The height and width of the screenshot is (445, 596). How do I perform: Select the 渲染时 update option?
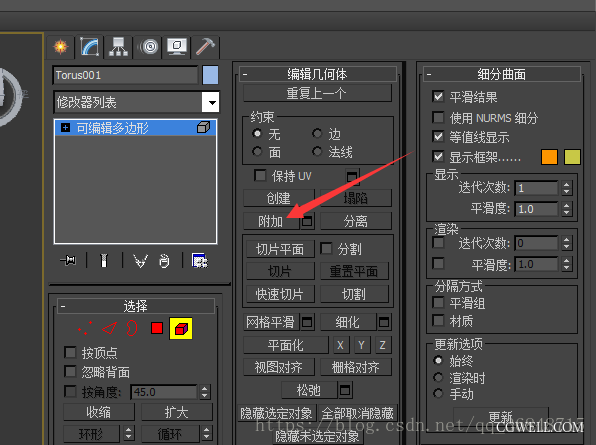point(438,377)
